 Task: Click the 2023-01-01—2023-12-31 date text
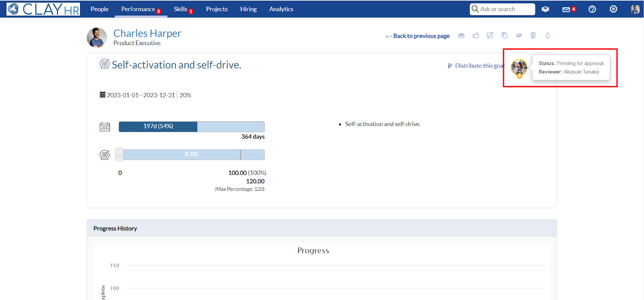(x=141, y=95)
